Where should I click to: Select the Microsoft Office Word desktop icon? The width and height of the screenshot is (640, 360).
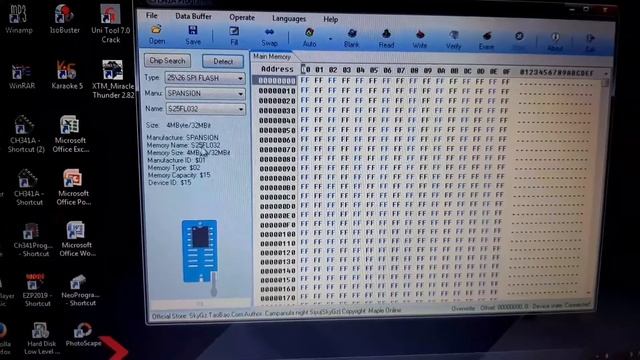(x=77, y=239)
